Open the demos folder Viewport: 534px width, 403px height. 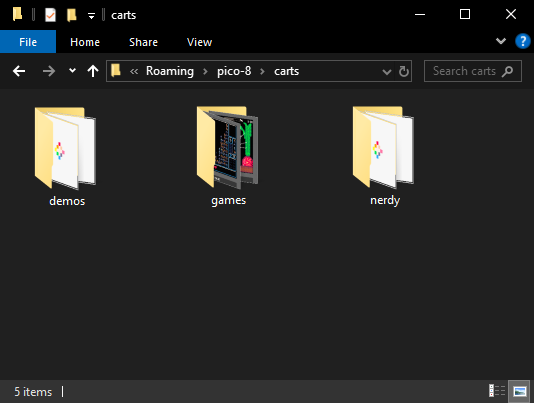click(66, 156)
